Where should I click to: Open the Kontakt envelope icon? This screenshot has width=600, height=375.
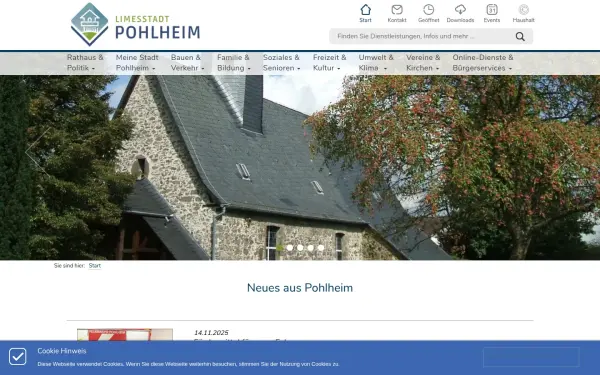coord(397,10)
